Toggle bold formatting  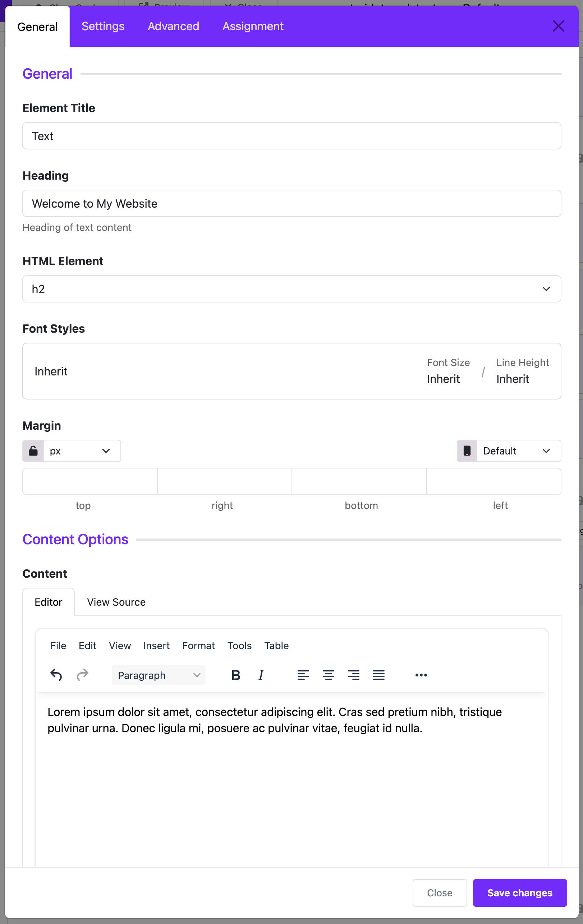(x=236, y=675)
